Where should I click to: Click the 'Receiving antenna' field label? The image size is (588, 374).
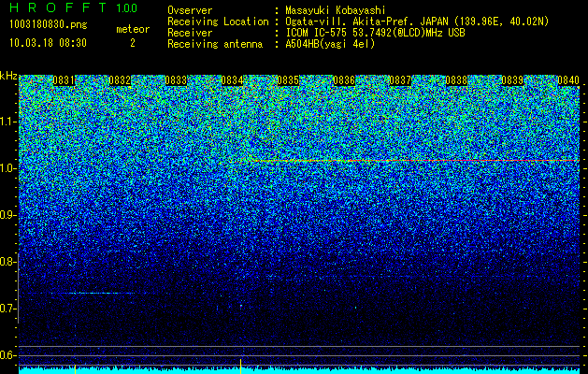(x=215, y=44)
